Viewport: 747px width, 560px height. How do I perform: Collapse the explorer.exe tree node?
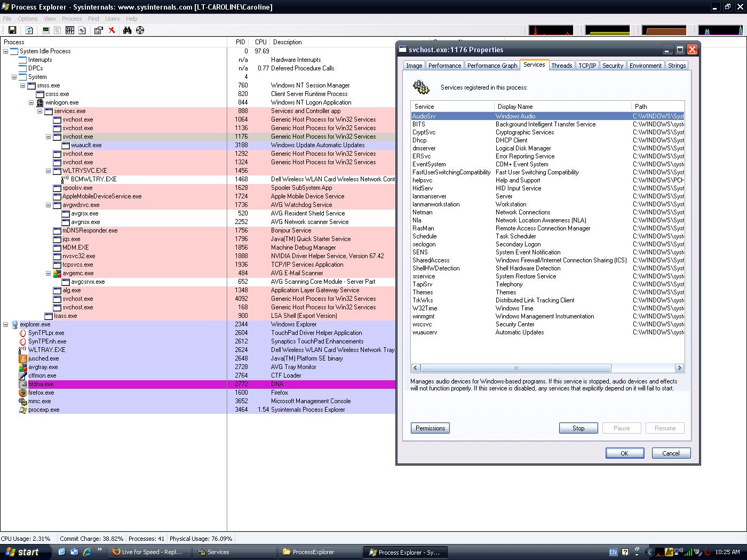click(6, 324)
